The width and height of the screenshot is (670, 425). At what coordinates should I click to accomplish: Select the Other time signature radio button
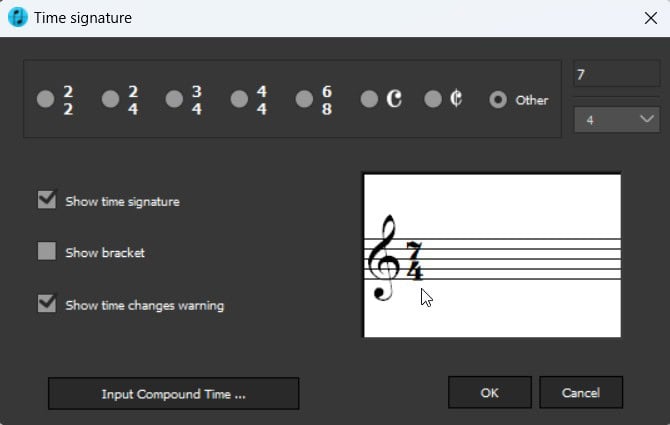498,100
